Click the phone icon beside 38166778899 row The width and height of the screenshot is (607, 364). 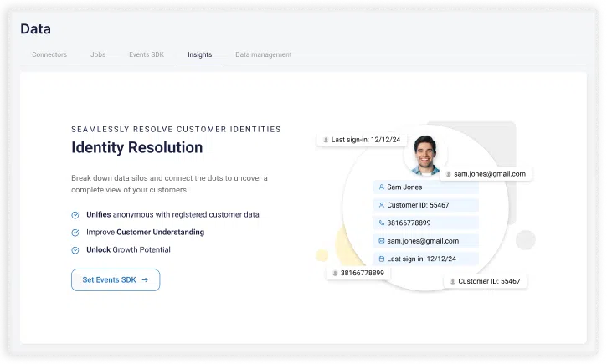(382, 223)
